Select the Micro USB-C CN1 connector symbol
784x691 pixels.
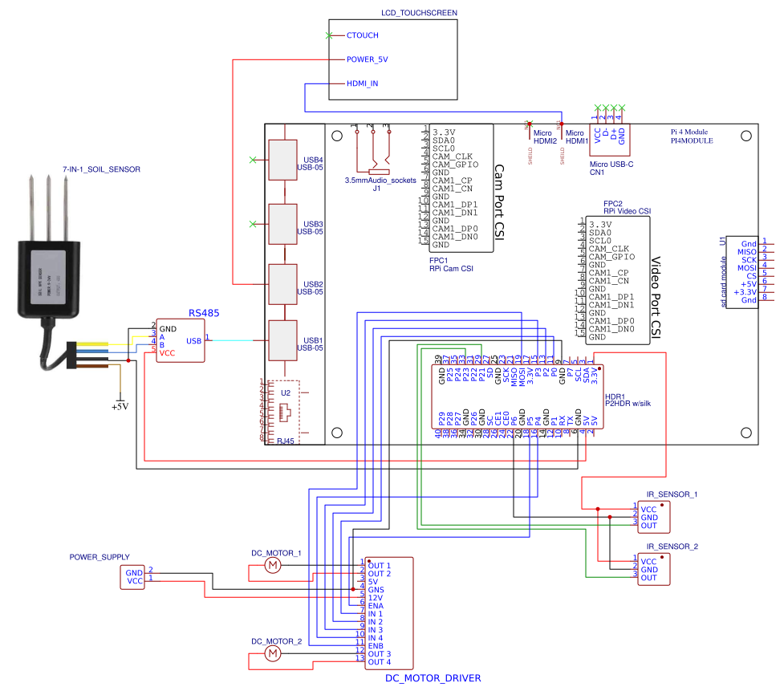(610, 140)
